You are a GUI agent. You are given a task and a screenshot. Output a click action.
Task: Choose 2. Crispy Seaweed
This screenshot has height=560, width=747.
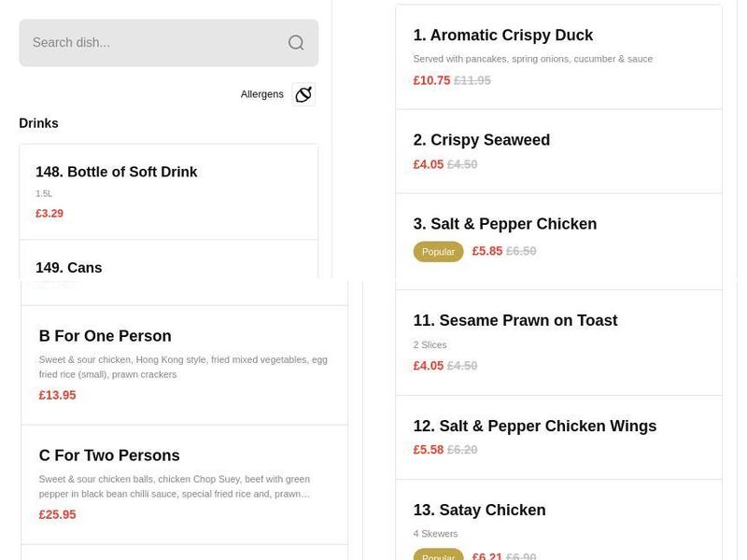[481, 140]
